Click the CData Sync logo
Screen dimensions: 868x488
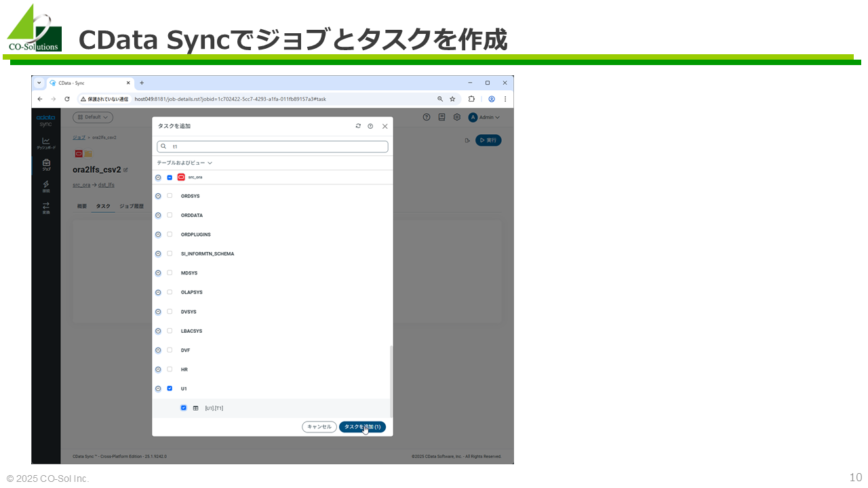point(45,121)
